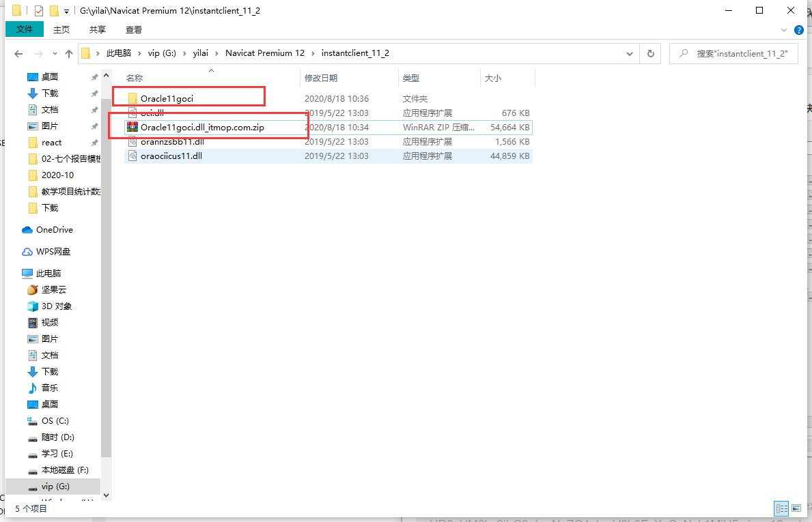Click the search instantclient_11_2 box
The image size is (812, 522).
[733, 54]
